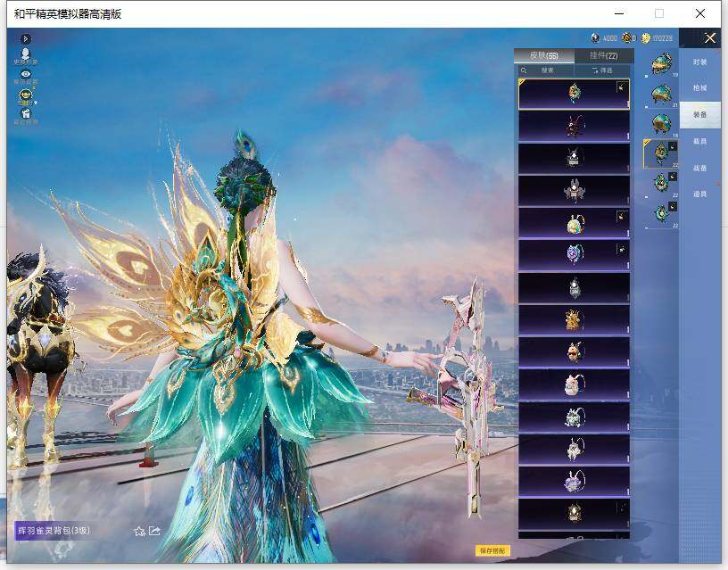
Task: Minimize the 和平精英模拟器高清版 window
Action: pos(619,13)
